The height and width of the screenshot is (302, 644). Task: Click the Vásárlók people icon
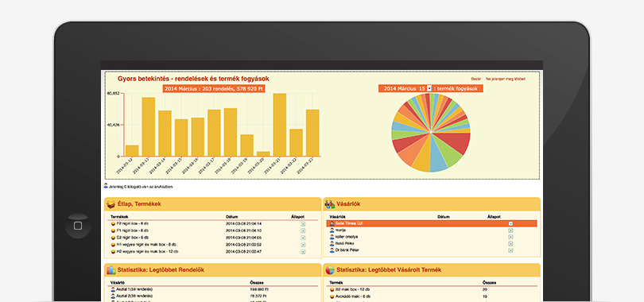pos(329,204)
